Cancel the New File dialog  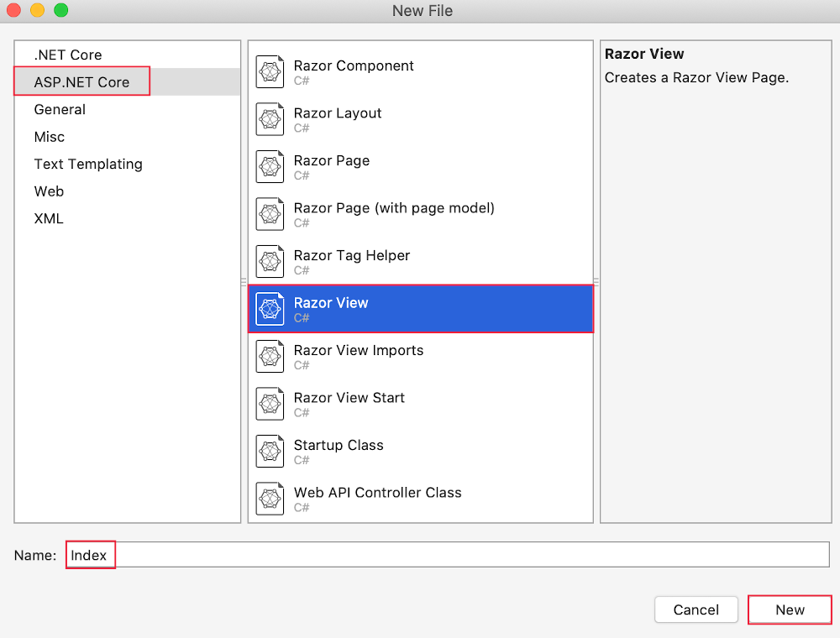[x=696, y=610]
